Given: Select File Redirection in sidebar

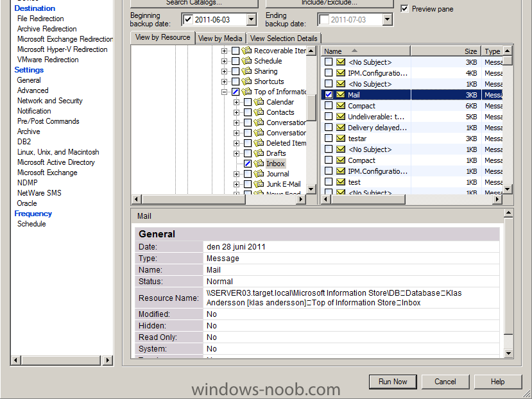Looking at the screenshot, I should pyautogui.click(x=40, y=19).
